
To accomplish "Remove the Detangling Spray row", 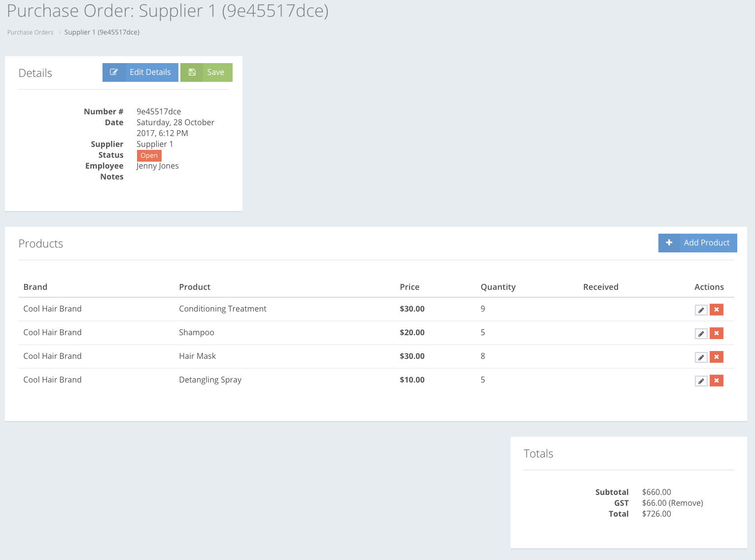I will point(717,381).
